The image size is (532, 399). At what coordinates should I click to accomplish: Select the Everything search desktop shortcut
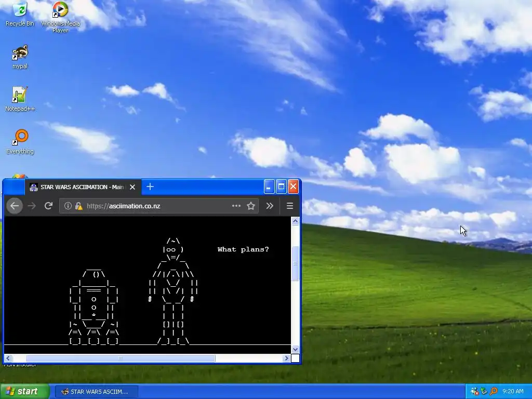[x=20, y=142]
